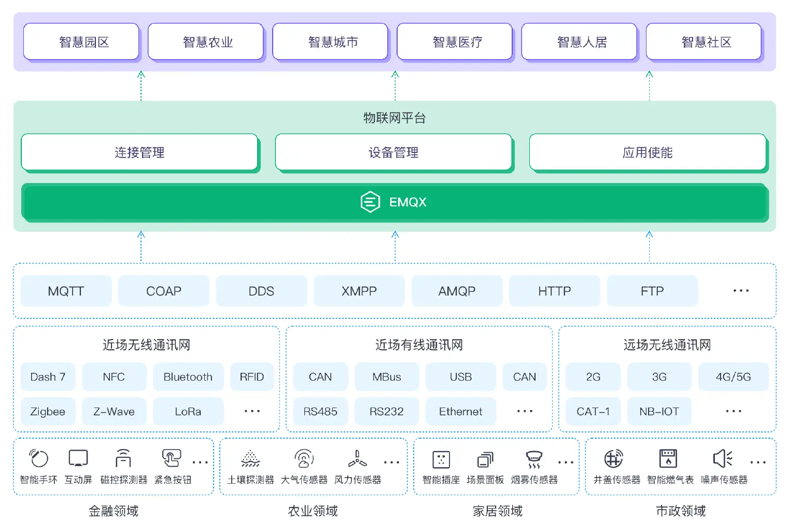The height and width of the screenshot is (532, 788).
Task: Click the 家居领域 label
Action: click(x=498, y=511)
